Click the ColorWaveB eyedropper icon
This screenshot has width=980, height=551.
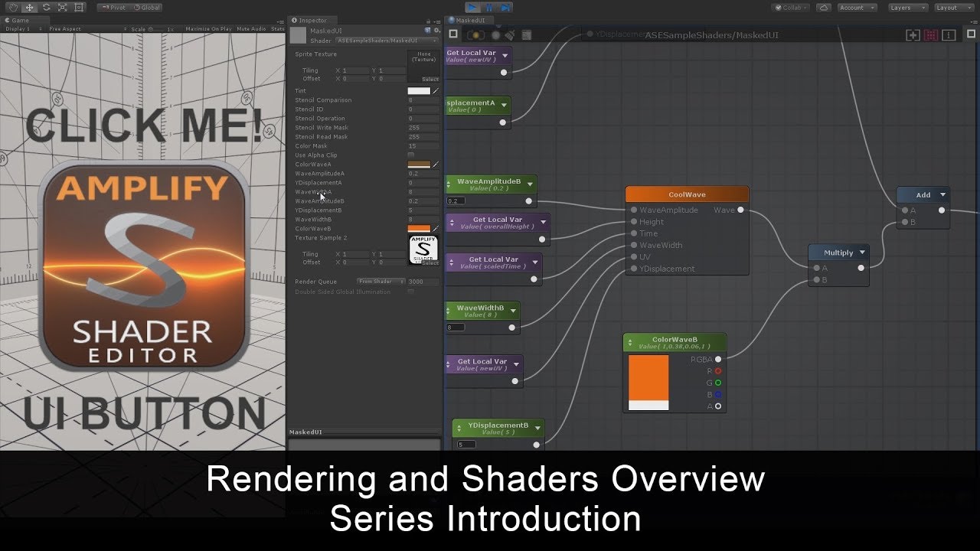tap(436, 229)
